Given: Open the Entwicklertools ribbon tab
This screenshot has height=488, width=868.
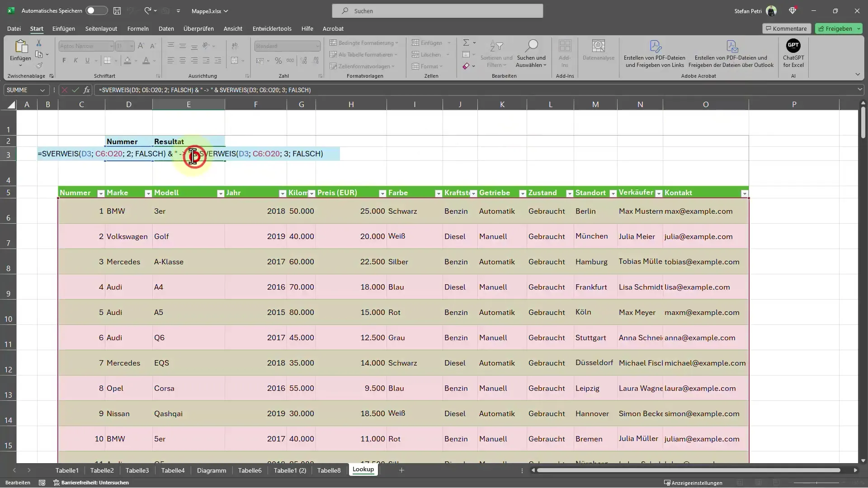Looking at the screenshot, I should (x=272, y=28).
